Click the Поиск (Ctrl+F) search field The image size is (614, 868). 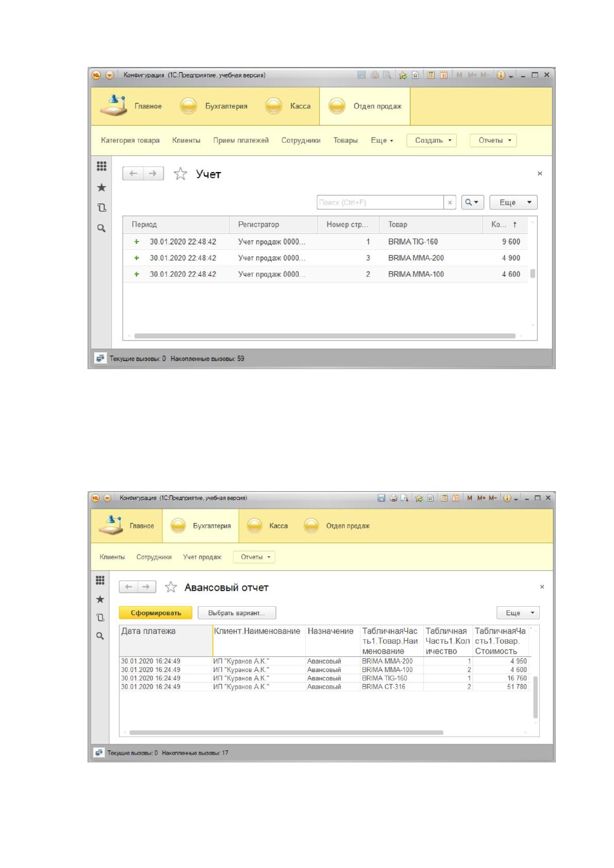point(380,203)
